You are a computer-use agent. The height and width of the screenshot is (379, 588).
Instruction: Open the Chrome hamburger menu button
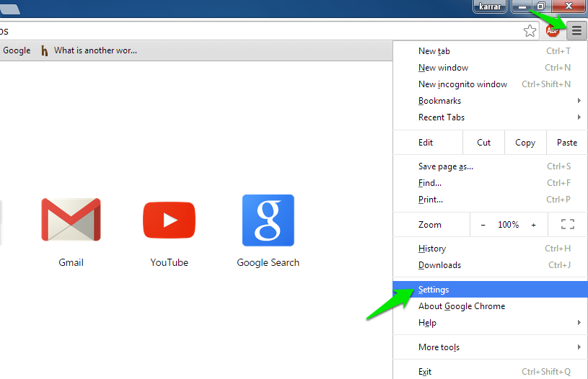point(576,31)
